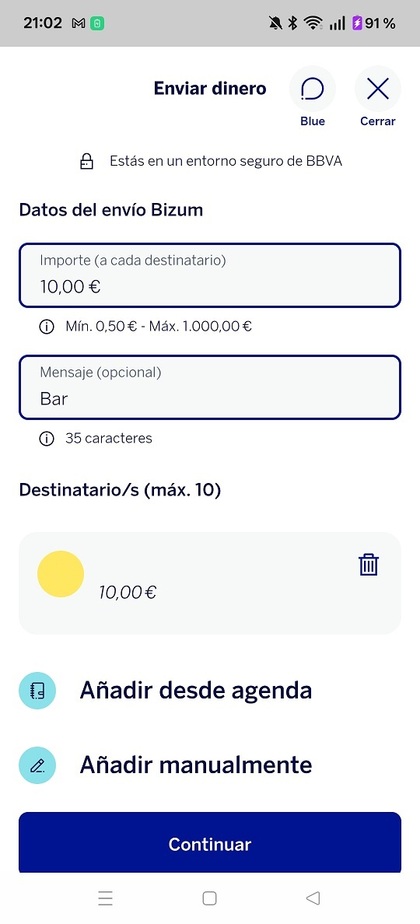The image size is (420, 924).
Task: Go back with Android back triangle
Action: point(313,898)
